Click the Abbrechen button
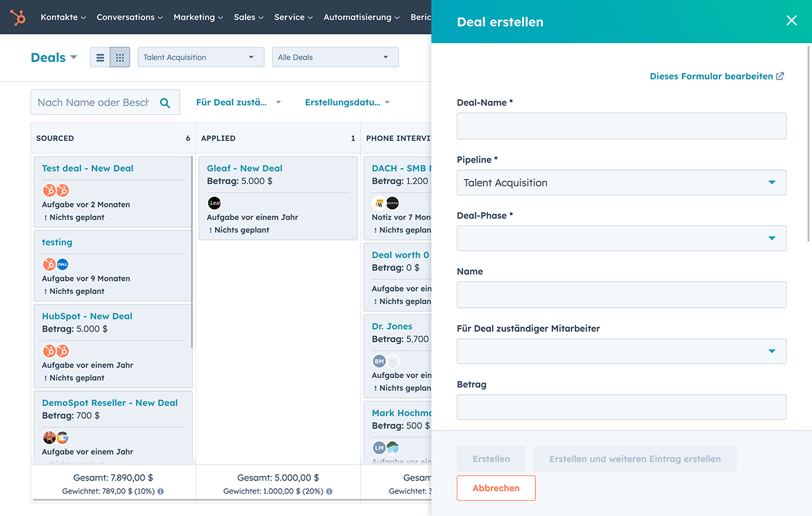 496,488
